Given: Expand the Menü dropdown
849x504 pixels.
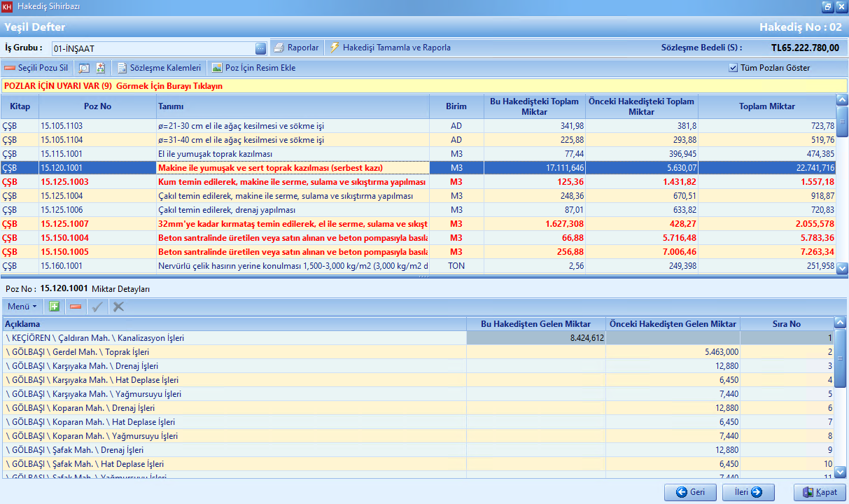Looking at the screenshot, I should click(22, 307).
